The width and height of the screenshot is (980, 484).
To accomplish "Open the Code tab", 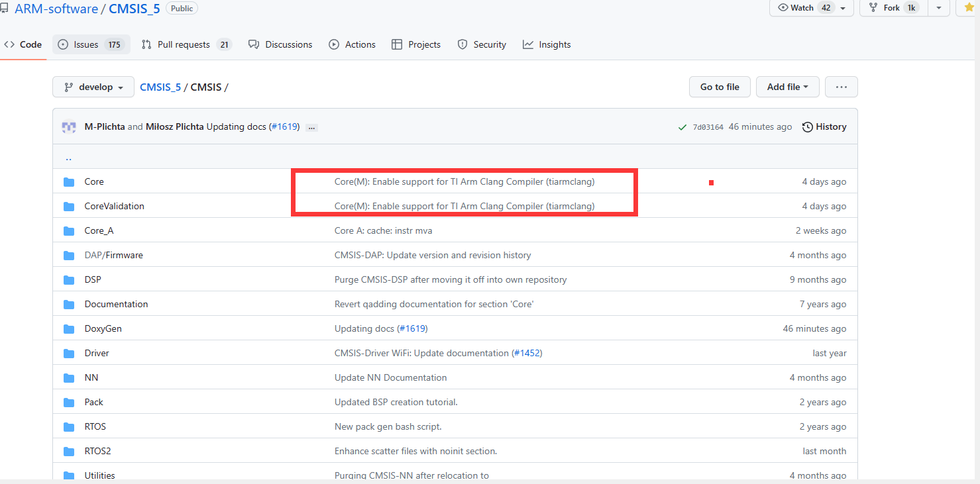I will pyautogui.click(x=23, y=45).
